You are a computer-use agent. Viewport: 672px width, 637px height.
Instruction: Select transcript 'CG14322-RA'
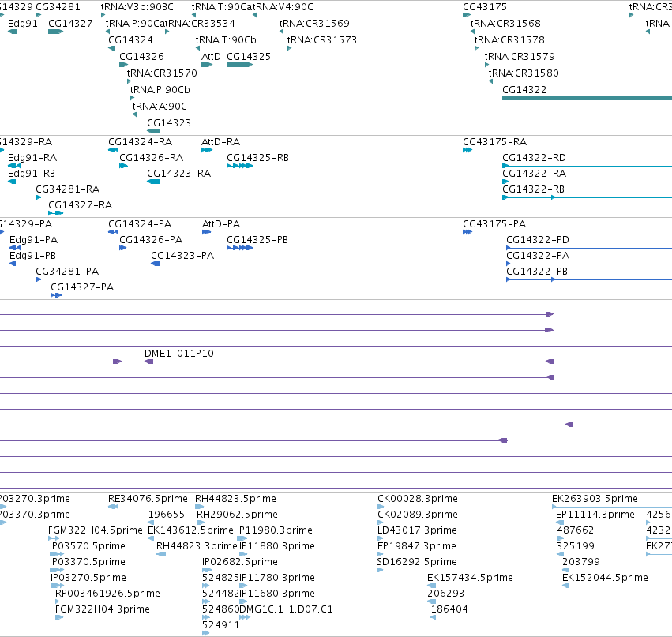pyautogui.click(x=534, y=174)
